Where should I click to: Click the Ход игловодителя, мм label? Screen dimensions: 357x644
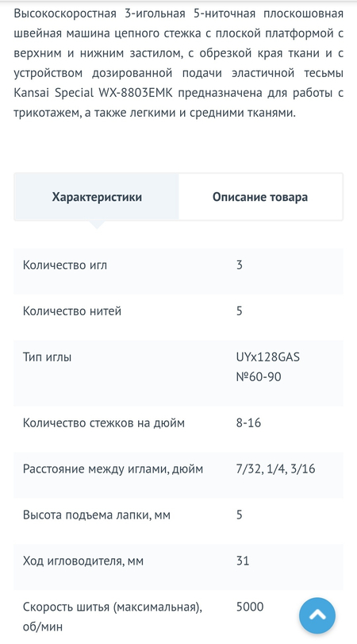83,561
